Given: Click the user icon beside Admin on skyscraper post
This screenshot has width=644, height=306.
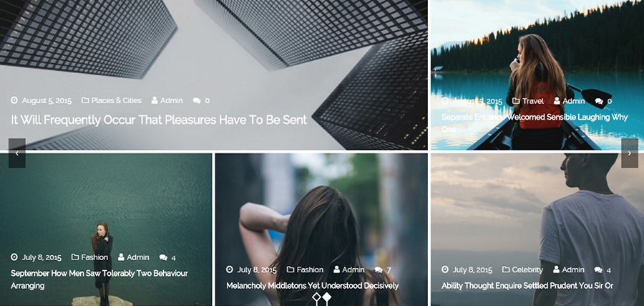Looking at the screenshot, I should 155,100.
